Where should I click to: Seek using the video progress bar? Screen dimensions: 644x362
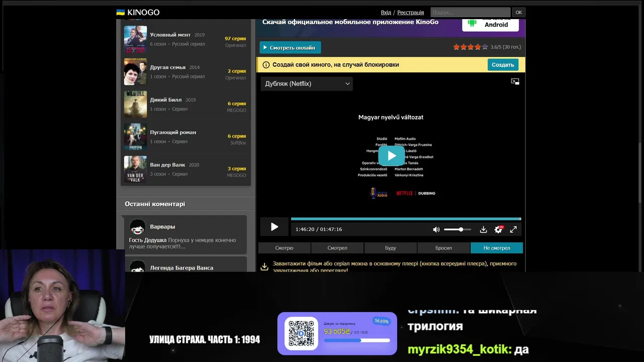(x=406, y=219)
